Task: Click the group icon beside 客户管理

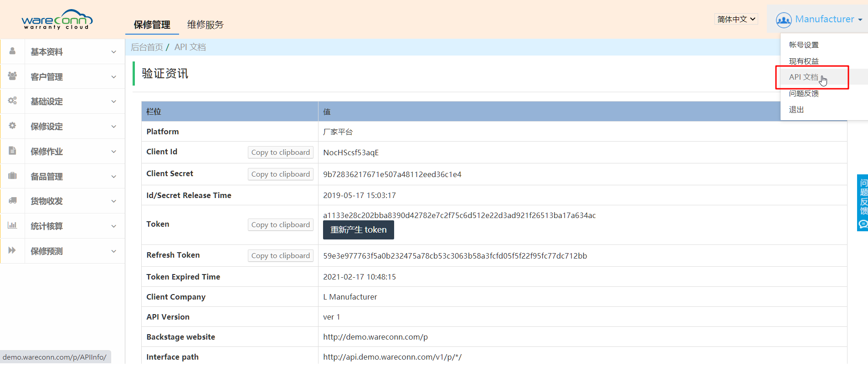Action: [x=12, y=76]
